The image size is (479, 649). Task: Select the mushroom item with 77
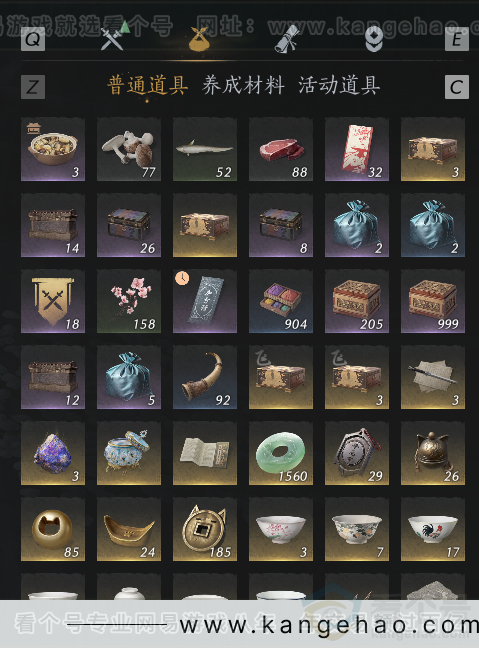(129, 149)
